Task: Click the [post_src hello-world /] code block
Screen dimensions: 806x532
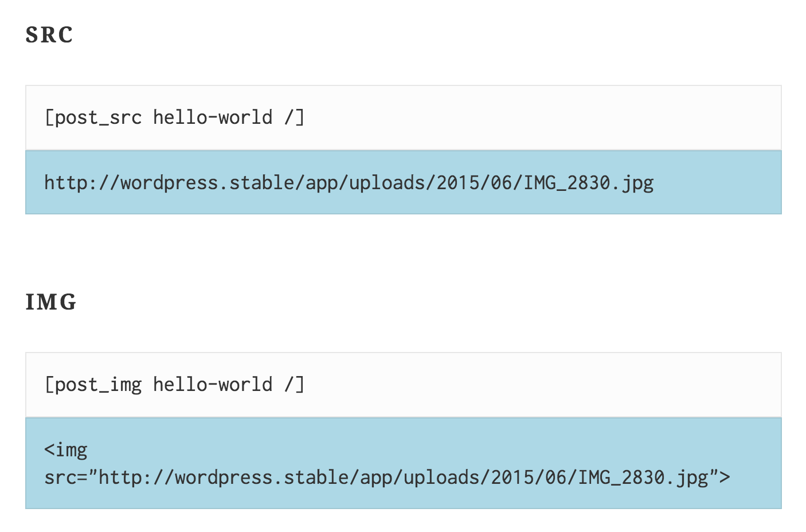Action: pyautogui.click(x=404, y=118)
